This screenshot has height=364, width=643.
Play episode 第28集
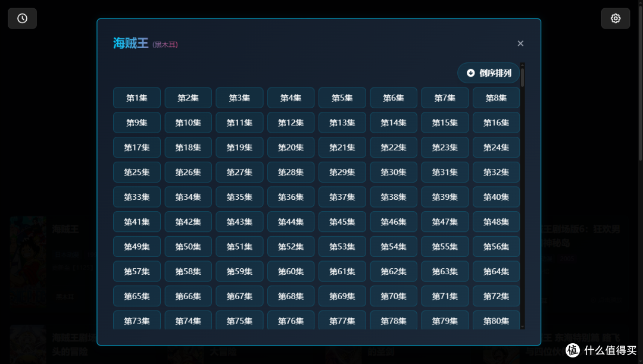point(291,172)
